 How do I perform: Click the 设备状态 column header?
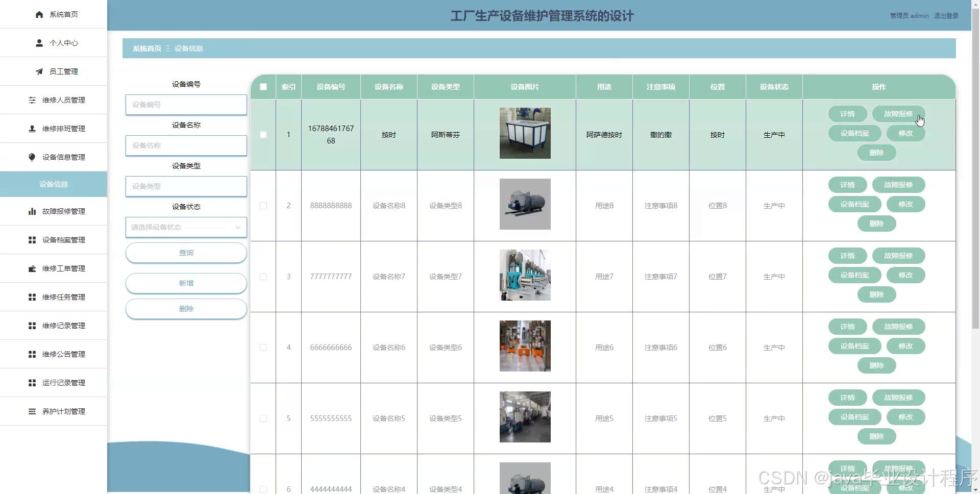click(x=774, y=87)
